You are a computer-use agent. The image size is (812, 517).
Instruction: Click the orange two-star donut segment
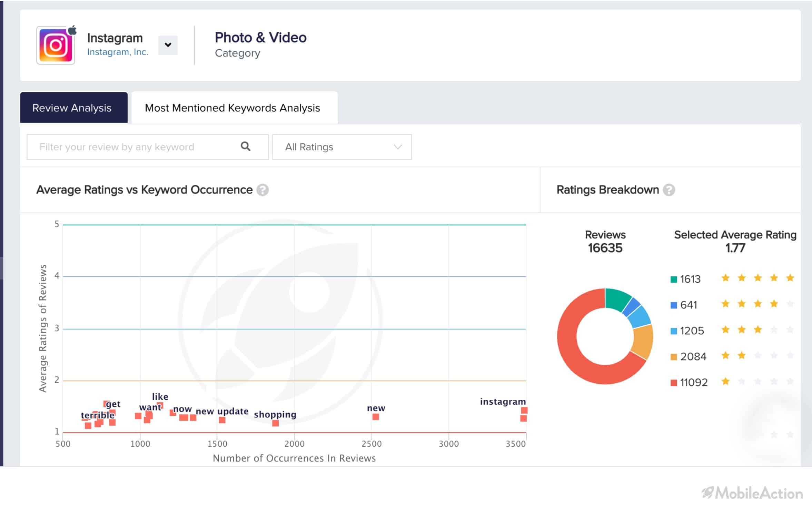[643, 342]
